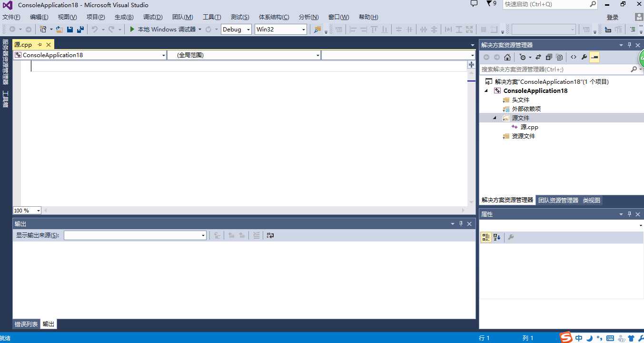Image resolution: width=644 pixels, height=343 pixels.
Task: Click Sync with Active Document icon
Action: click(538, 57)
